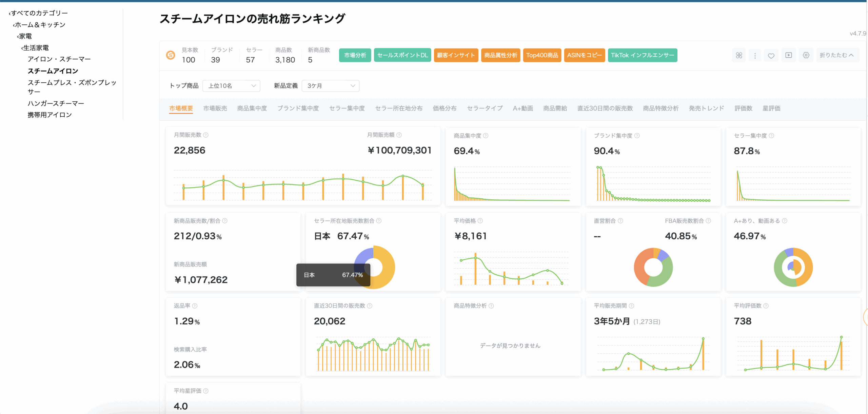The image size is (868, 414).
Task: Click the video play tutorial icon
Action: (x=789, y=55)
